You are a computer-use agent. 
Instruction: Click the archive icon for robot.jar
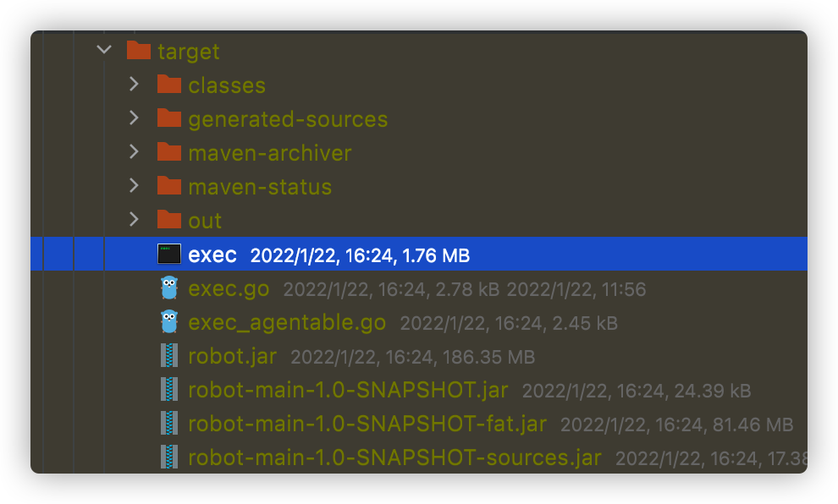[169, 355]
